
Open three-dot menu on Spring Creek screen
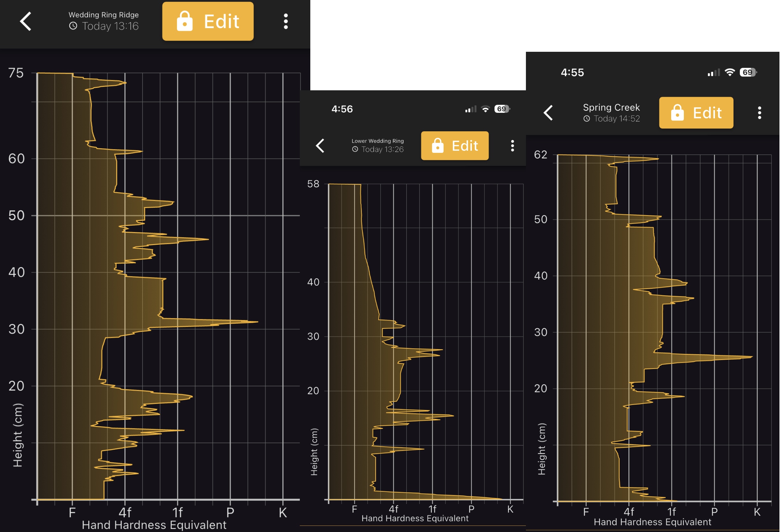[x=759, y=113]
